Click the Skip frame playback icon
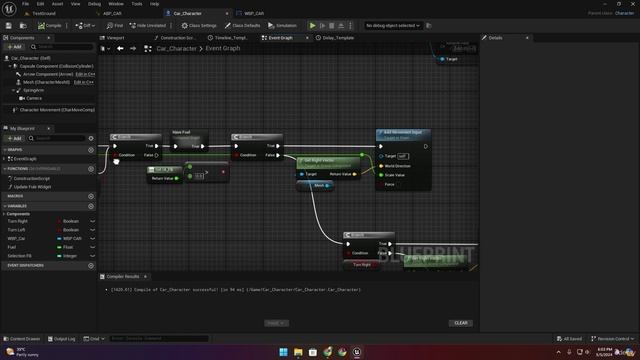The image size is (640, 360). (x=322, y=26)
